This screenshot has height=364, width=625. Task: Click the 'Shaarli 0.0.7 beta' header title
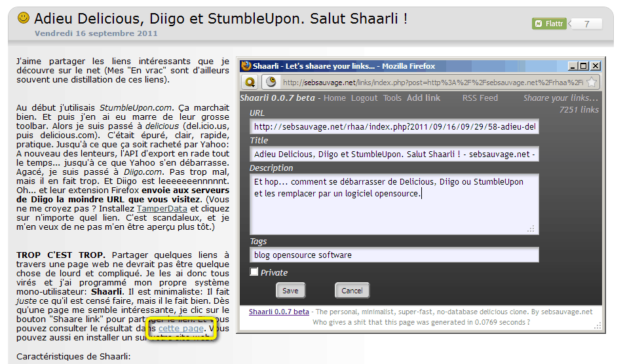(x=277, y=98)
